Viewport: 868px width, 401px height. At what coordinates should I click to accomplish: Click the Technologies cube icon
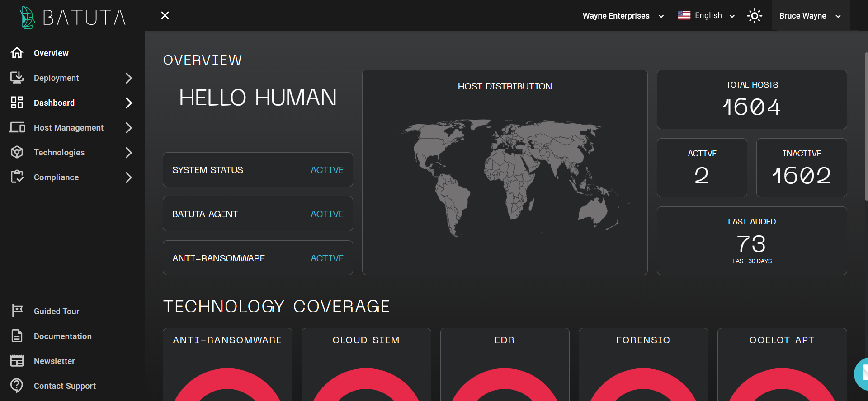(x=17, y=152)
